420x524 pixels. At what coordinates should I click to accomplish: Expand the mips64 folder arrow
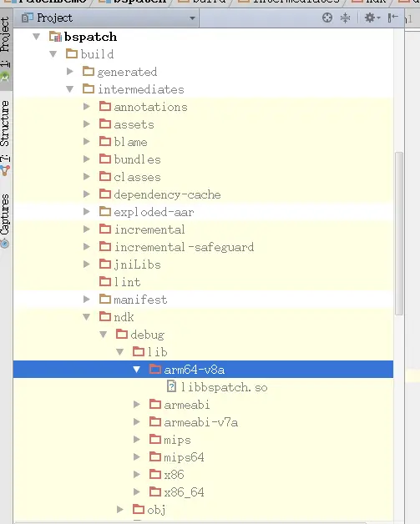pyautogui.click(x=137, y=456)
